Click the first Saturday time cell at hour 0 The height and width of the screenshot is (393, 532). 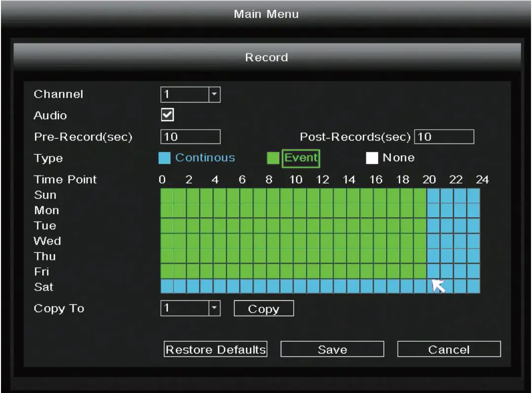tap(167, 286)
